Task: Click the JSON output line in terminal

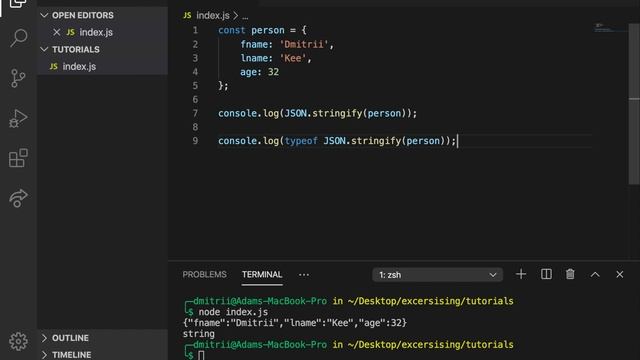Action: pos(295,323)
